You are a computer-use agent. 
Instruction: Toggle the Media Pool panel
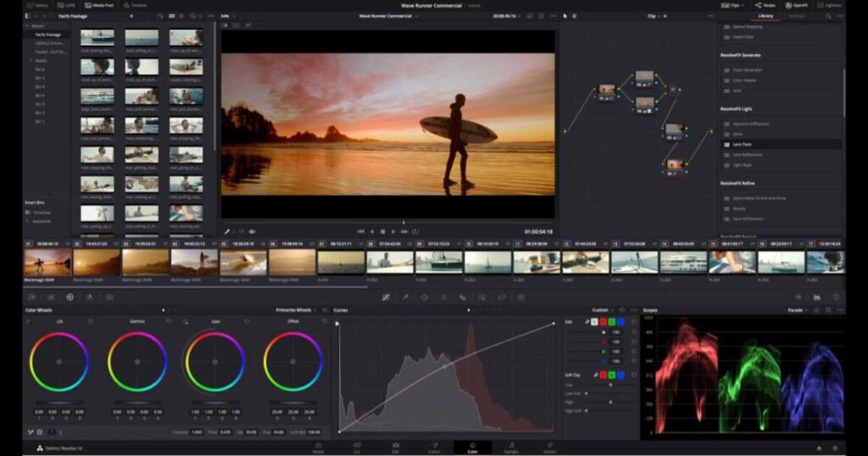tap(99, 5)
